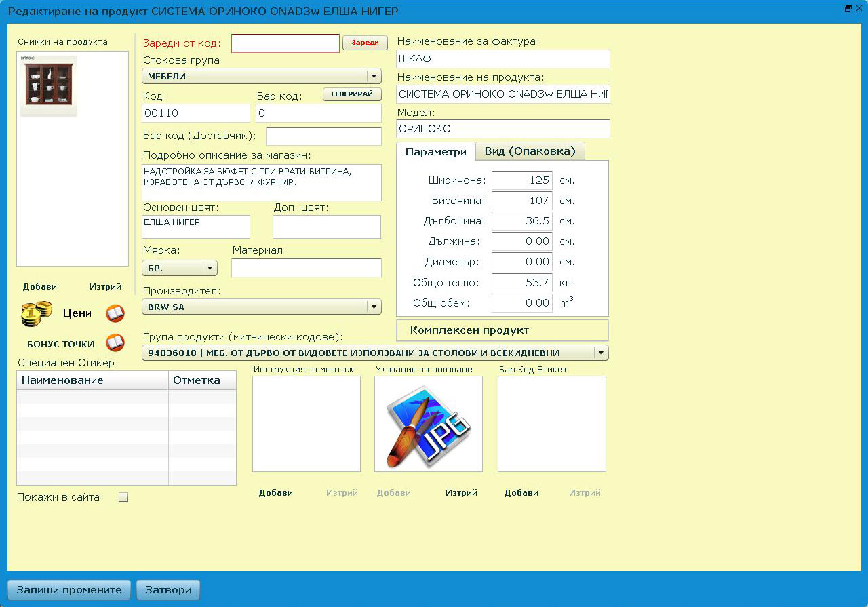Screen dimensions: 868x607
Task: Click the Наименование column header in sticker table
Action: click(92, 380)
